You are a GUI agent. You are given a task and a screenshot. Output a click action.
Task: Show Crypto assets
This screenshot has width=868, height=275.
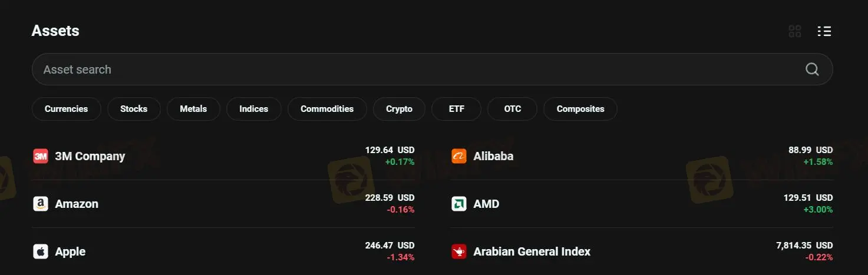point(399,109)
